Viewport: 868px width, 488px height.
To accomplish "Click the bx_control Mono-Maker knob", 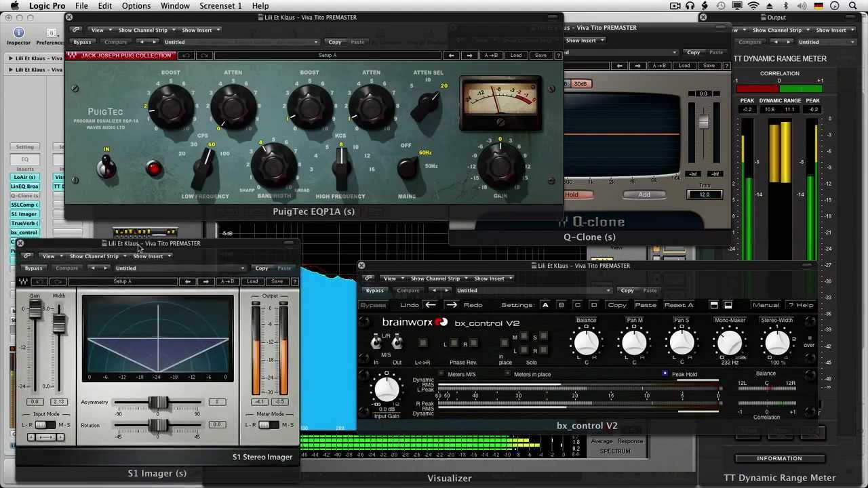I will pyautogui.click(x=729, y=343).
